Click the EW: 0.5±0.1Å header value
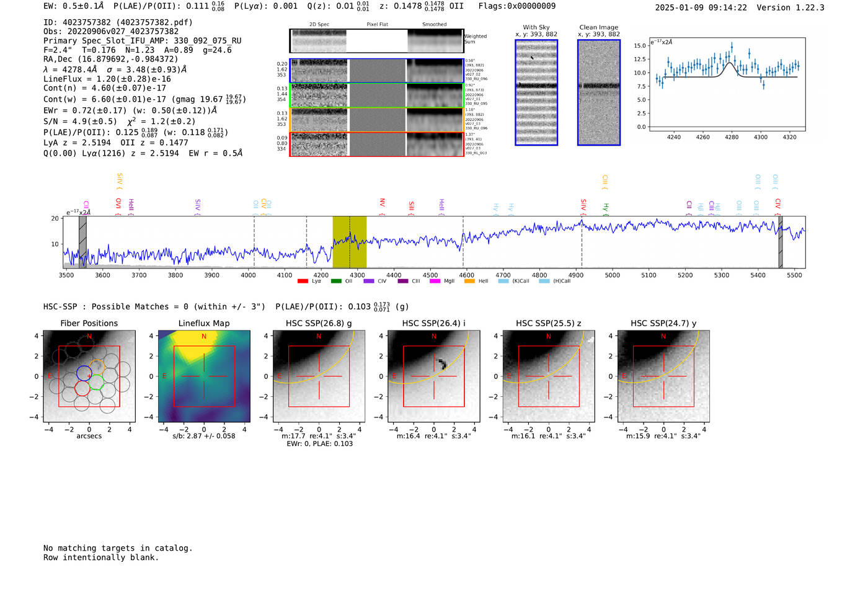The image size is (868, 591). click(x=74, y=6)
